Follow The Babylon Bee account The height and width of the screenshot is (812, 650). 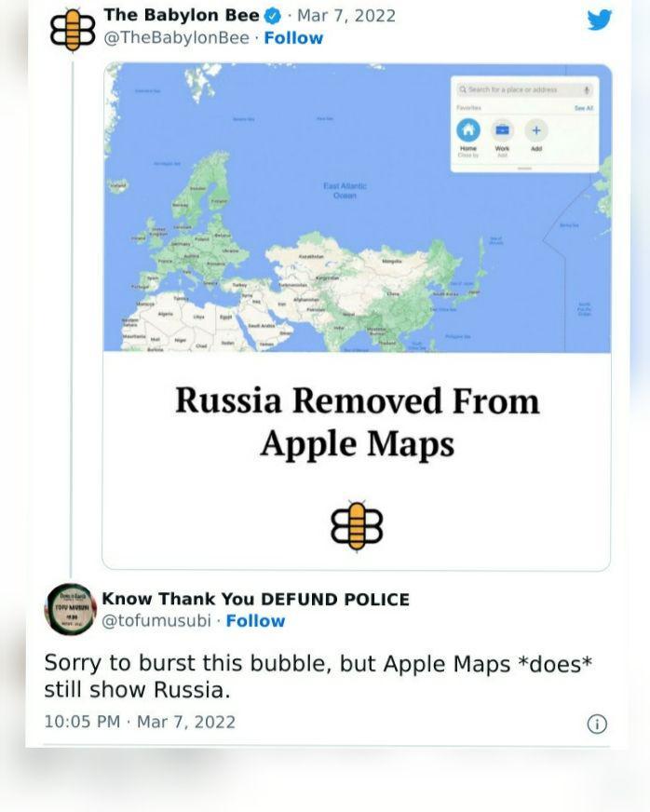coord(293,38)
